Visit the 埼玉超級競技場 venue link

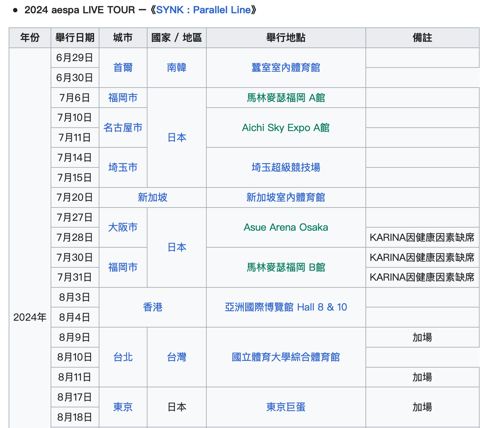[285, 167]
